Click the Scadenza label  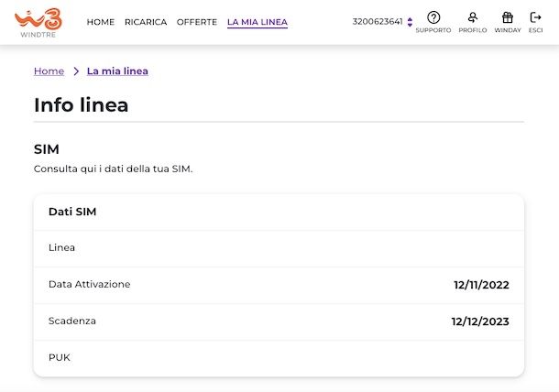coord(72,321)
